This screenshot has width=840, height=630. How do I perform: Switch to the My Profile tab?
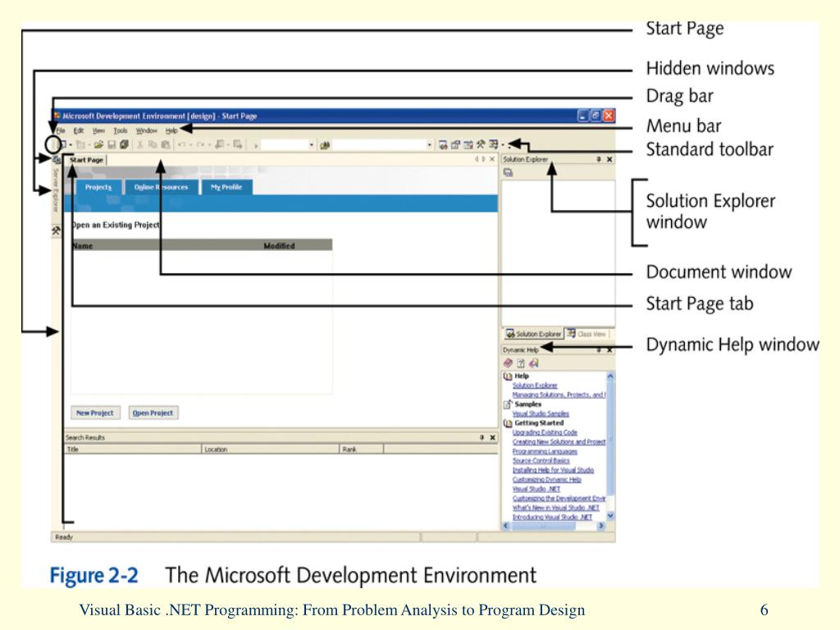[226, 187]
